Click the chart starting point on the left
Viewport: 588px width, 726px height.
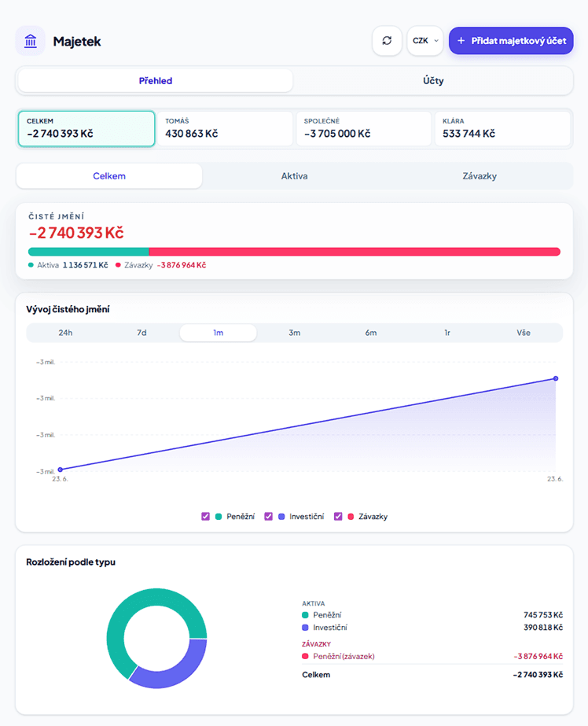point(61,470)
